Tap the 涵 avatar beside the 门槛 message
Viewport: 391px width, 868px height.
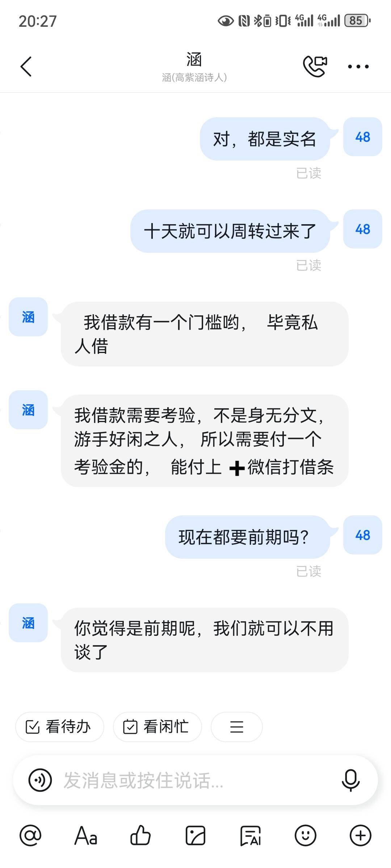28,317
